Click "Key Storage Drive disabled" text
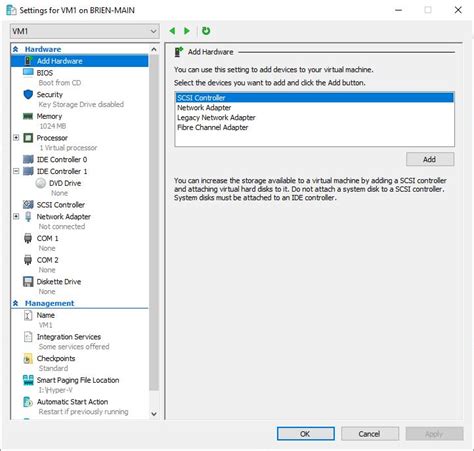474x451 pixels. click(x=81, y=104)
